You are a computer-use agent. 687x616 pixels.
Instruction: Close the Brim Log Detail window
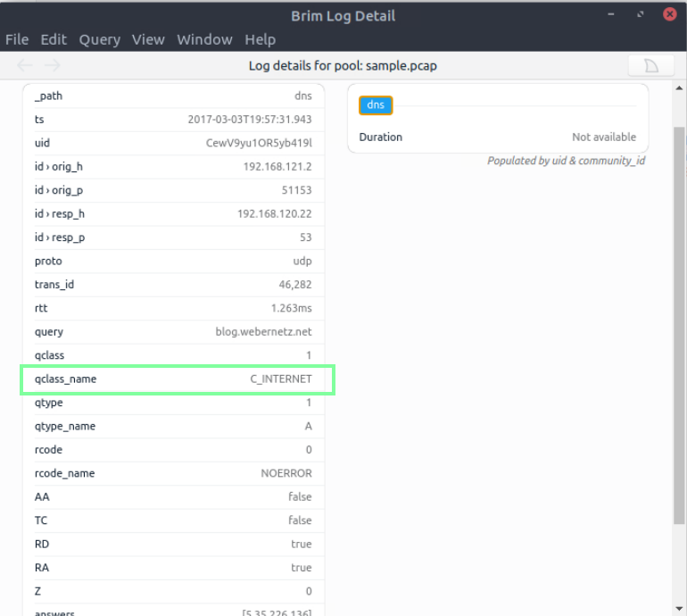tap(669, 15)
